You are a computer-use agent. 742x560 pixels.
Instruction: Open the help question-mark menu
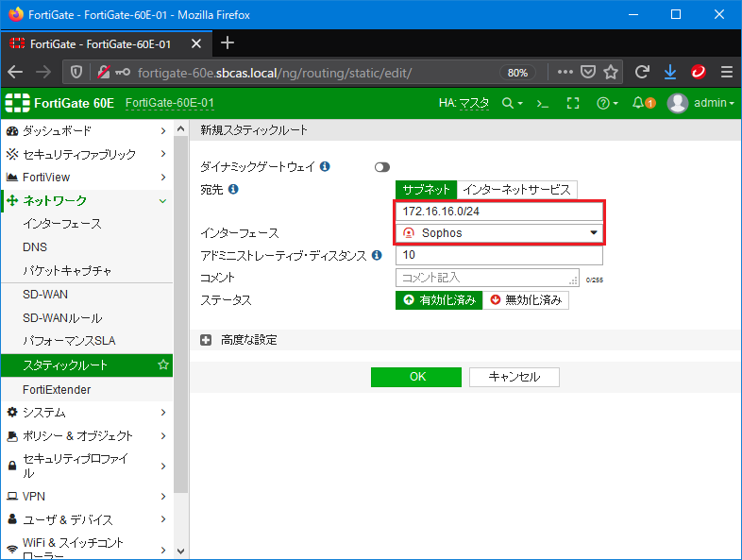coord(607,103)
